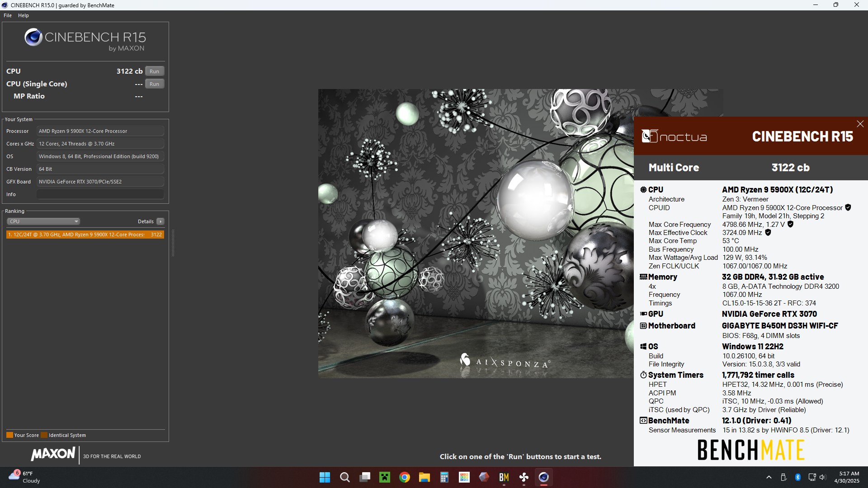Image resolution: width=868 pixels, height=488 pixels.
Task: Click the Motherboard icon in BenchMate panel
Action: point(643,326)
